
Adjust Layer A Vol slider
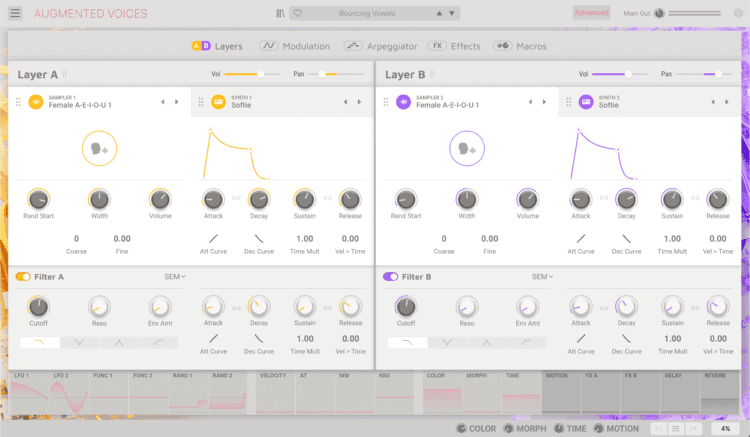(252, 74)
